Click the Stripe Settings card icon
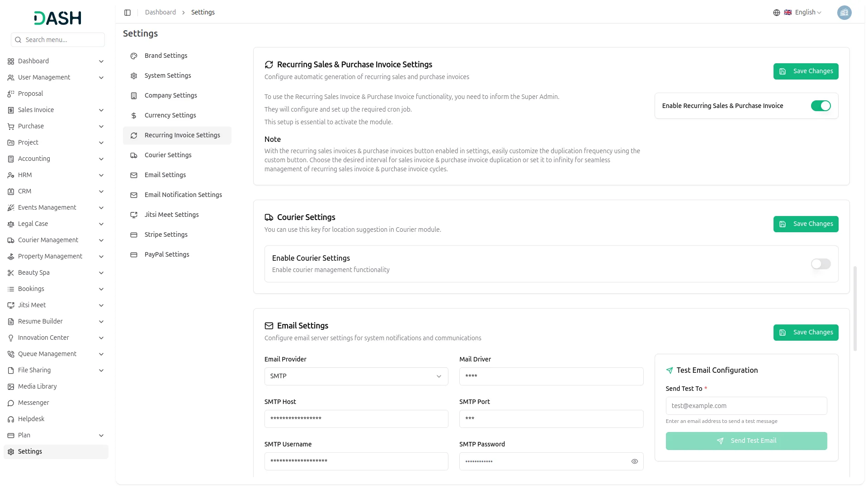This screenshot has width=868, height=488. pos(134,235)
